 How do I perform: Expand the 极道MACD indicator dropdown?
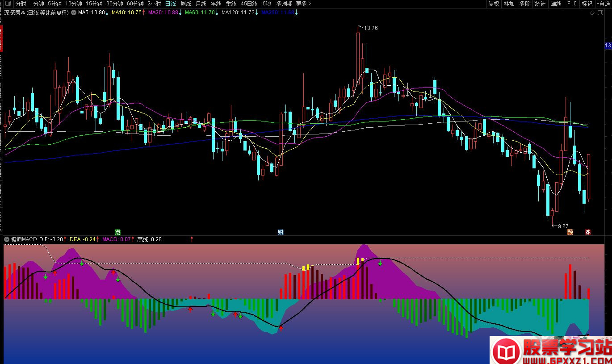pyautogui.click(x=7, y=239)
